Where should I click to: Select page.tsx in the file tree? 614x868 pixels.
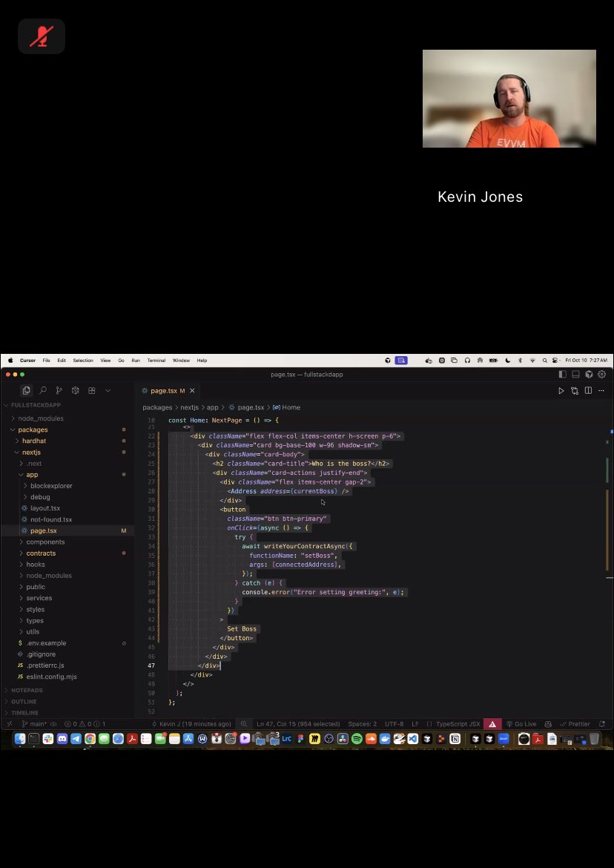[43, 531]
